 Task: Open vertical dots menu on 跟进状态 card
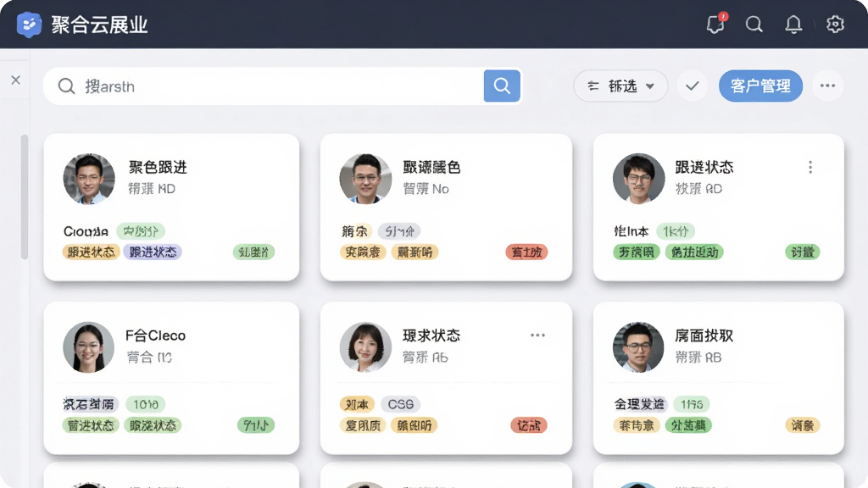click(x=810, y=167)
